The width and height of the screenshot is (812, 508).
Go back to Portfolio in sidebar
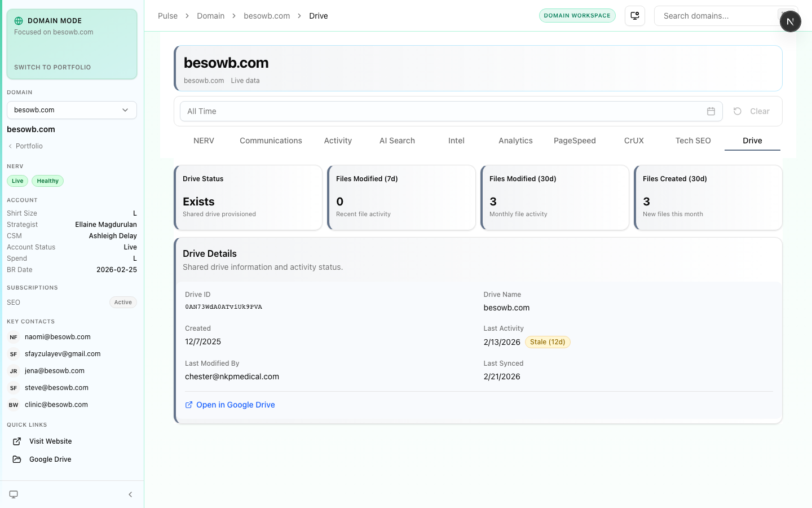point(29,146)
